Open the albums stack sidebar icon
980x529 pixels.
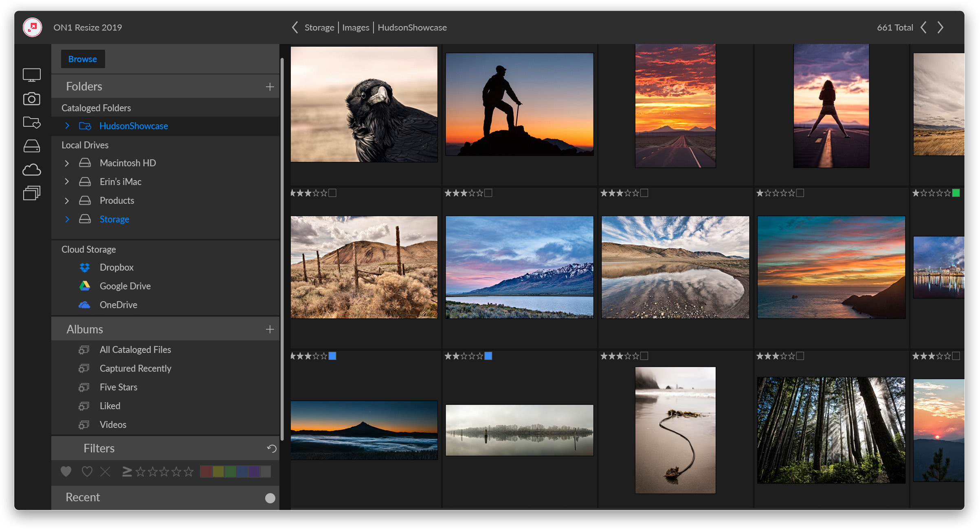(x=31, y=193)
